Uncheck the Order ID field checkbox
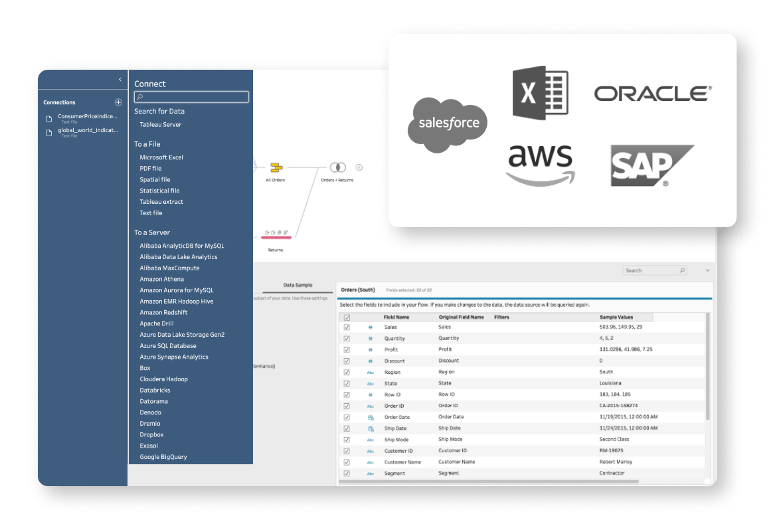Image resolution: width=777 pixels, height=532 pixels. coord(347,406)
